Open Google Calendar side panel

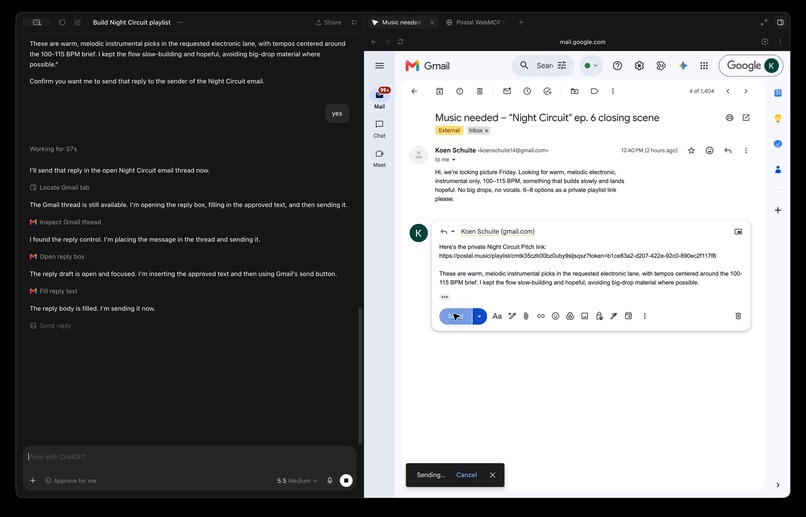pos(778,93)
